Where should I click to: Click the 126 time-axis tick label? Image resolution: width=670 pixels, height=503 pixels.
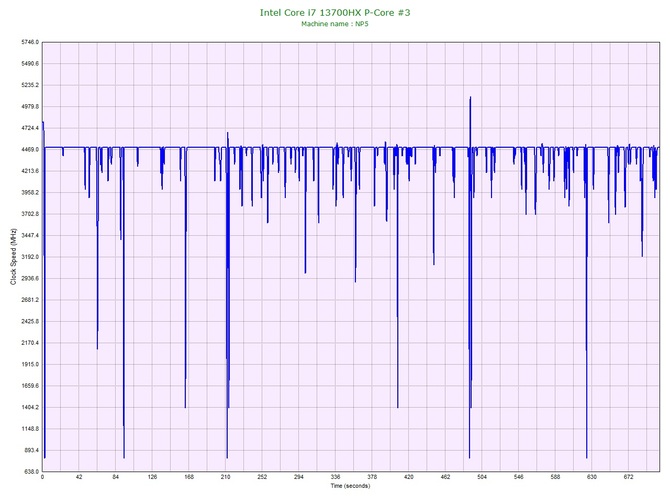[x=153, y=477]
